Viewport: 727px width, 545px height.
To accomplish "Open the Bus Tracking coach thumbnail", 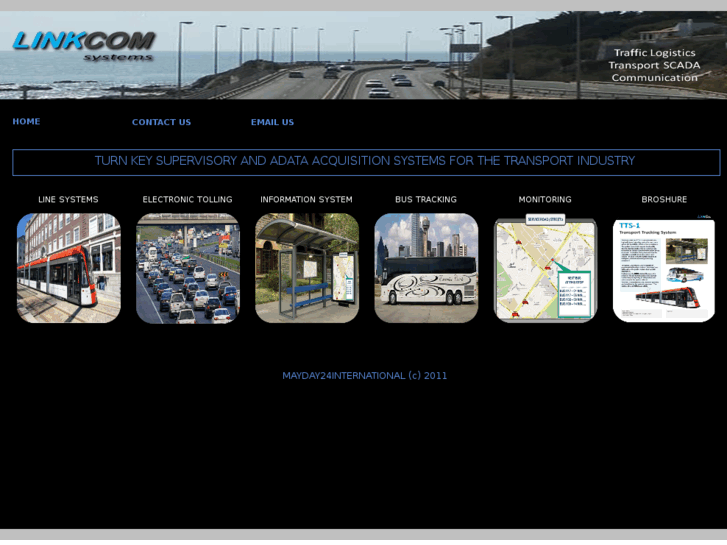I will tap(426, 268).
